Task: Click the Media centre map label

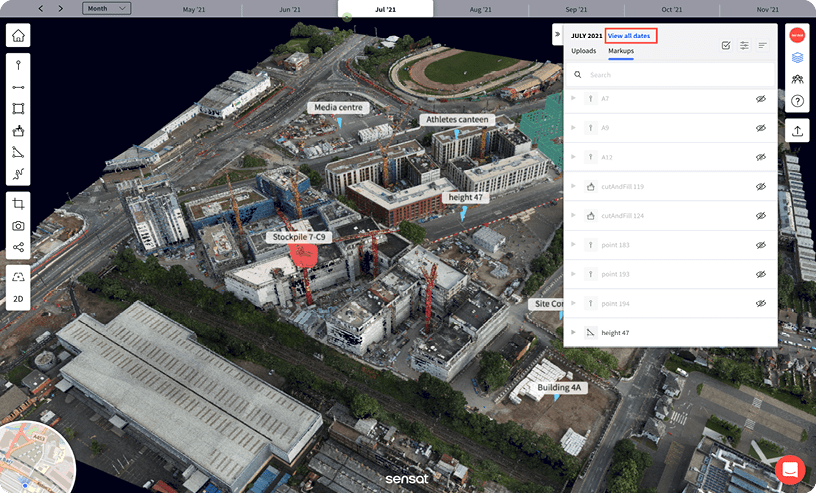Action: [x=338, y=107]
